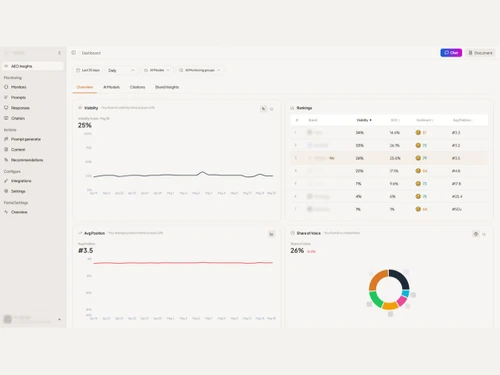Click the pink donut segment

[402, 301]
